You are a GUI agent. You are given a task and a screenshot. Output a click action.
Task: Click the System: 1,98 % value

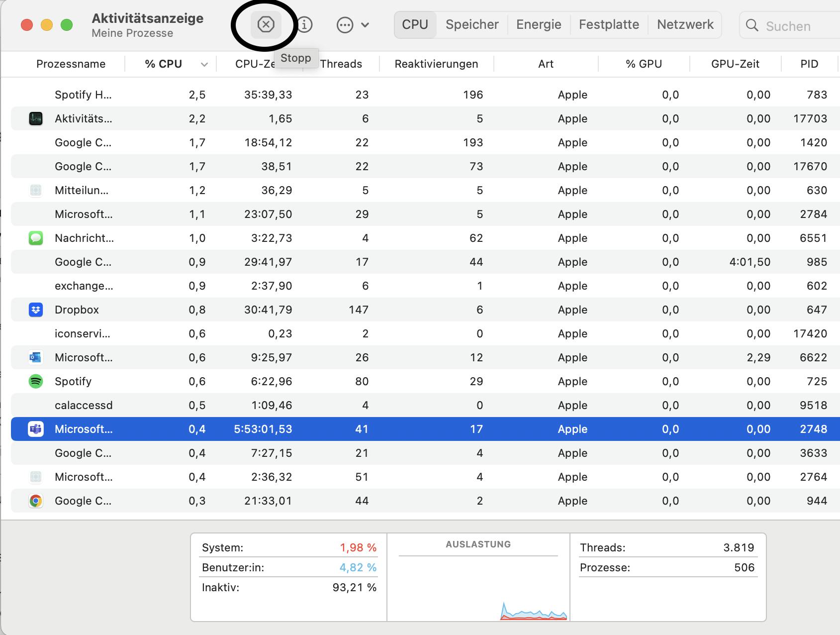[358, 547]
